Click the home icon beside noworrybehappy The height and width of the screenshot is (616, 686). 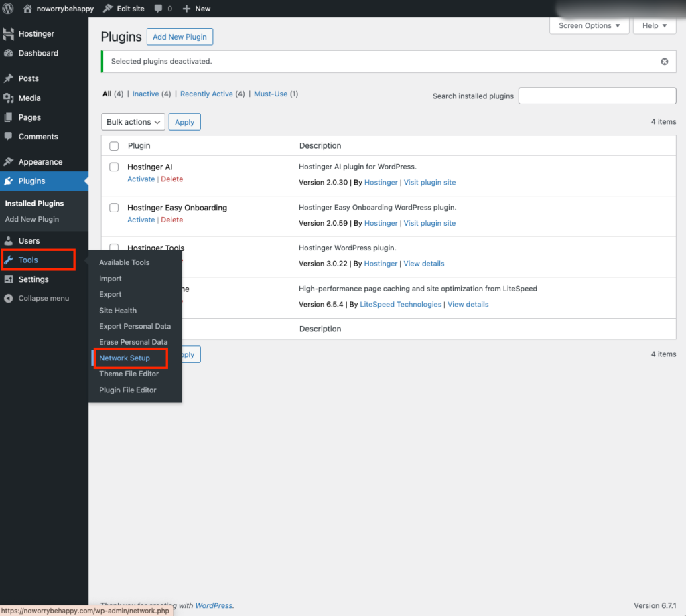(x=27, y=8)
